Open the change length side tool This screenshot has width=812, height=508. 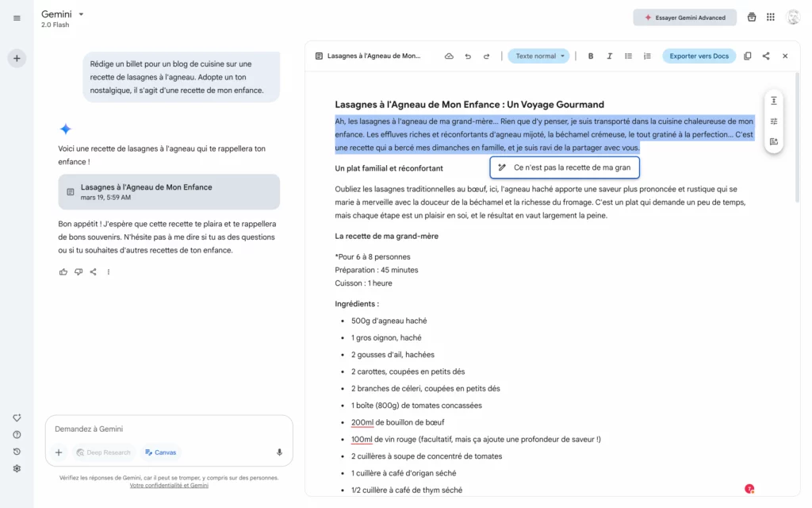773,101
